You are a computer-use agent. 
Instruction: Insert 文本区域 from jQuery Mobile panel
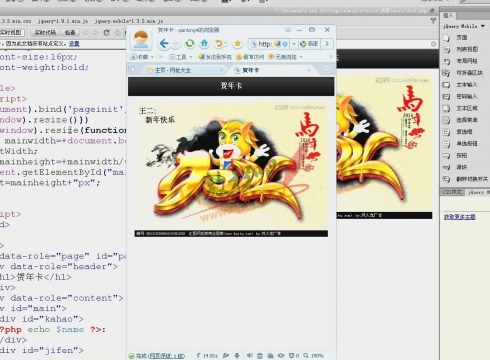pos(467,108)
